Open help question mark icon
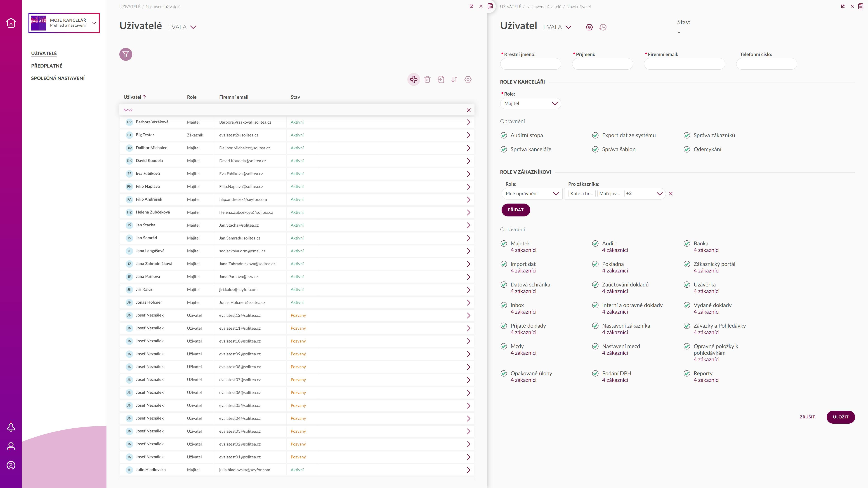The width and height of the screenshot is (868, 488). coord(11,465)
